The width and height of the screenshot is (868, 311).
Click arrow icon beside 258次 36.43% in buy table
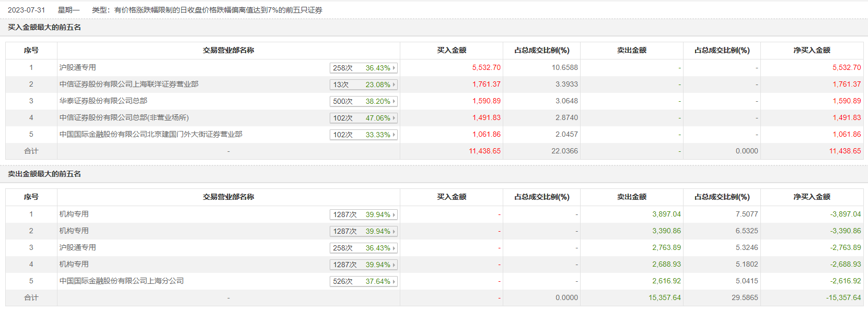[394, 68]
